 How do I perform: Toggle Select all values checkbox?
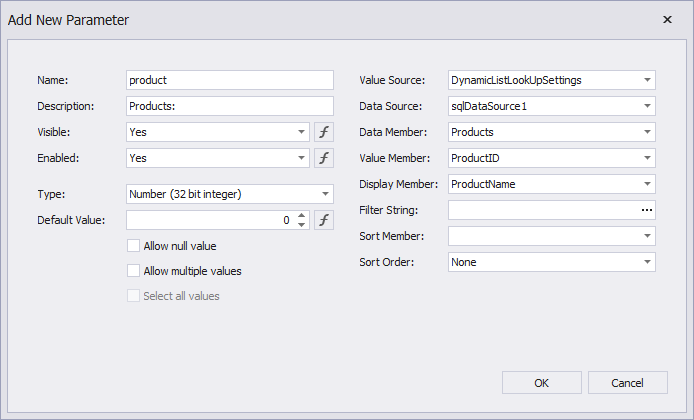coord(134,296)
